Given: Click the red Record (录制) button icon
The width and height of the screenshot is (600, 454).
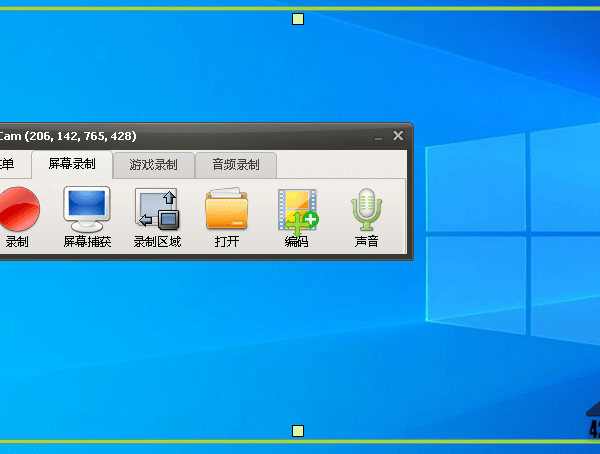Looking at the screenshot, I should coord(17,209).
